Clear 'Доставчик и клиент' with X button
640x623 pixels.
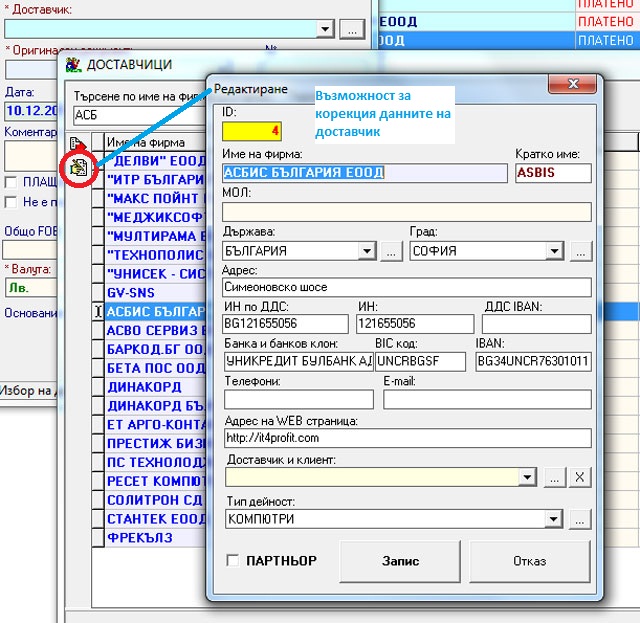click(580, 477)
